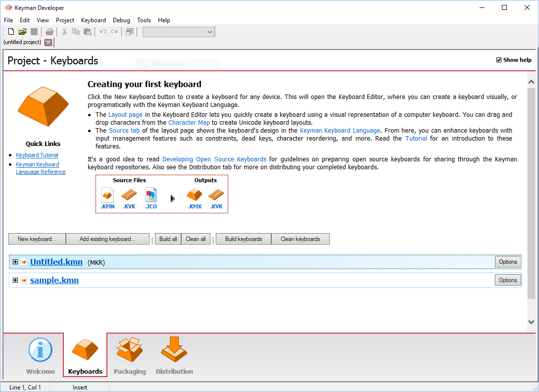539x392 pixels.
Task: Click the Cut scissors icon
Action: point(64,32)
